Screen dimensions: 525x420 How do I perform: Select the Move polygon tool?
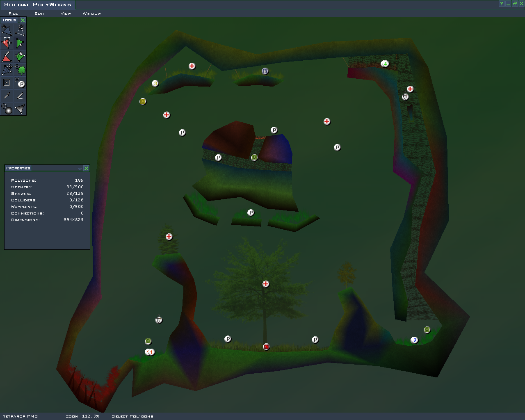7,30
